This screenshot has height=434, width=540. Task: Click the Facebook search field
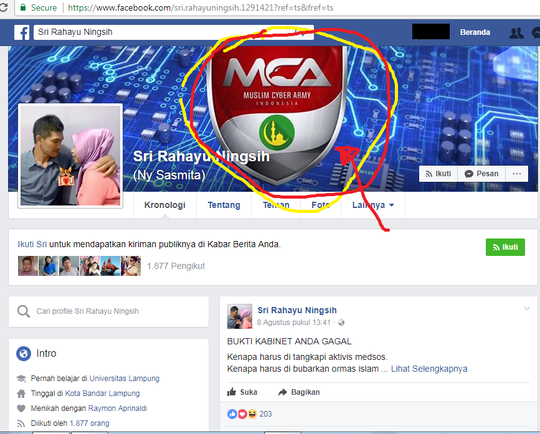(x=174, y=32)
